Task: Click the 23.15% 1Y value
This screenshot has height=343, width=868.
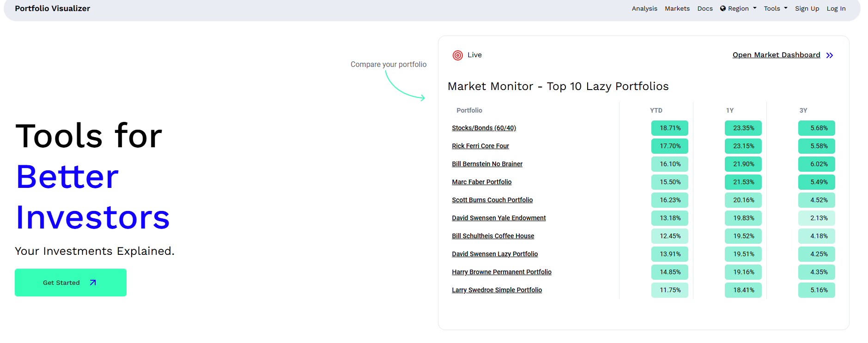Action: tap(743, 146)
